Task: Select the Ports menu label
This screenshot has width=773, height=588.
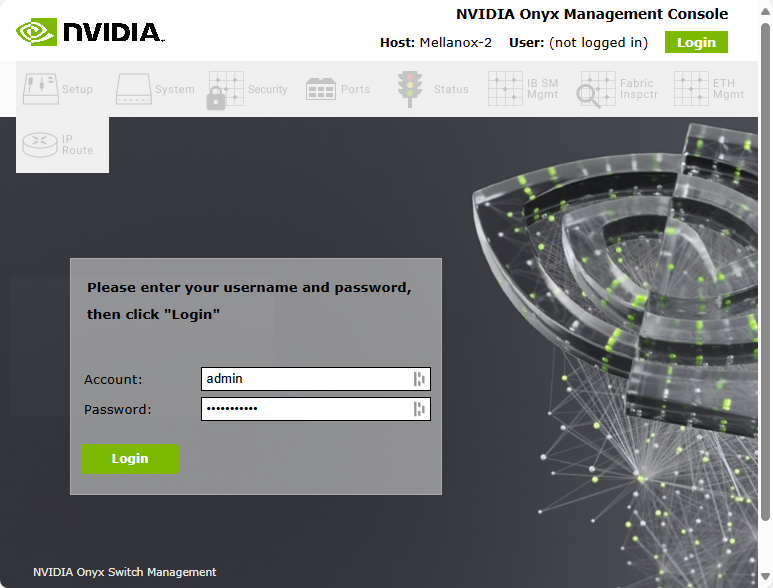Action: (355, 89)
